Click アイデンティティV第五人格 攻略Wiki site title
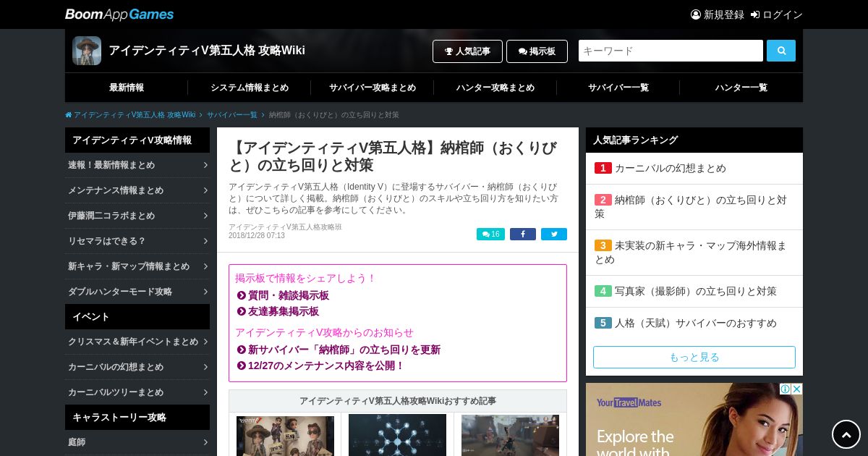868x456 pixels. [207, 51]
